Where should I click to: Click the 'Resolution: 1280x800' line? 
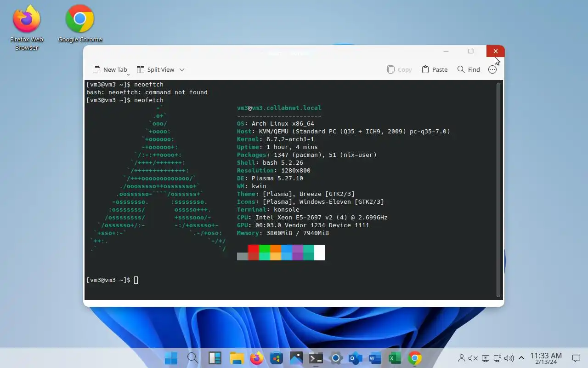point(274,171)
